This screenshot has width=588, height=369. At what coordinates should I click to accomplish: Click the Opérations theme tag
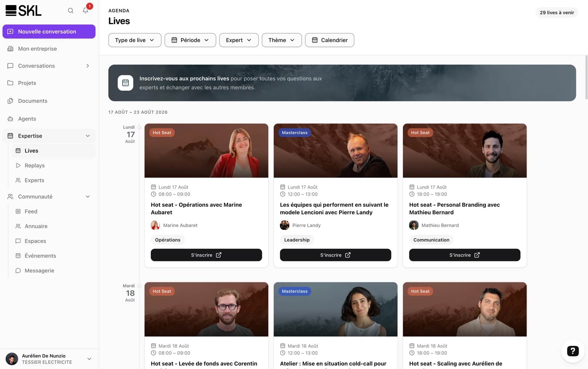[x=168, y=240]
